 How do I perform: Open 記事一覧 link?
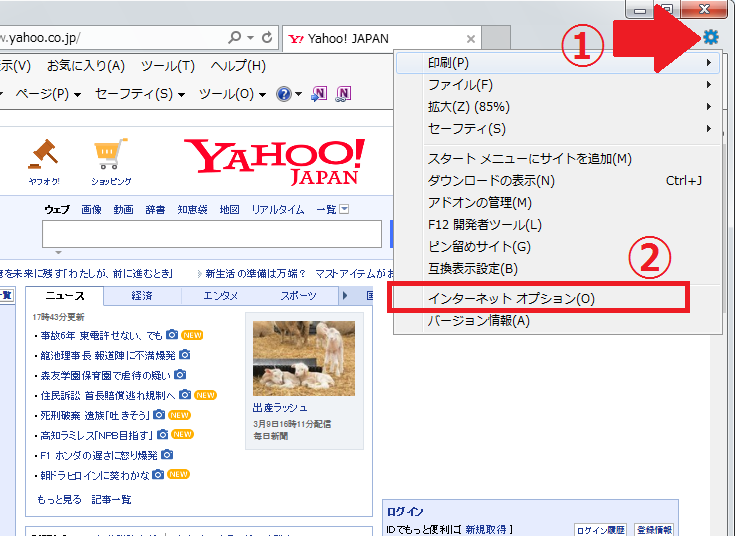(111, 499)
